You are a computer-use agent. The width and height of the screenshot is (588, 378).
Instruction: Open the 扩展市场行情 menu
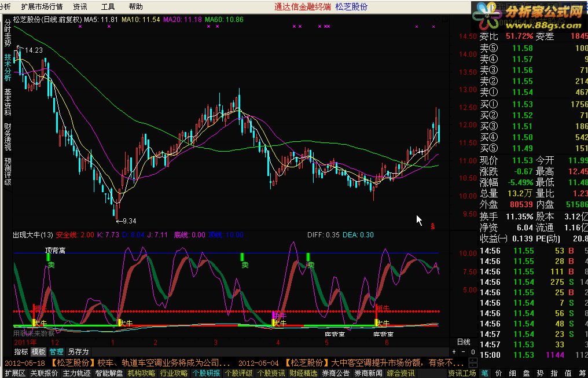pos(42,7)
